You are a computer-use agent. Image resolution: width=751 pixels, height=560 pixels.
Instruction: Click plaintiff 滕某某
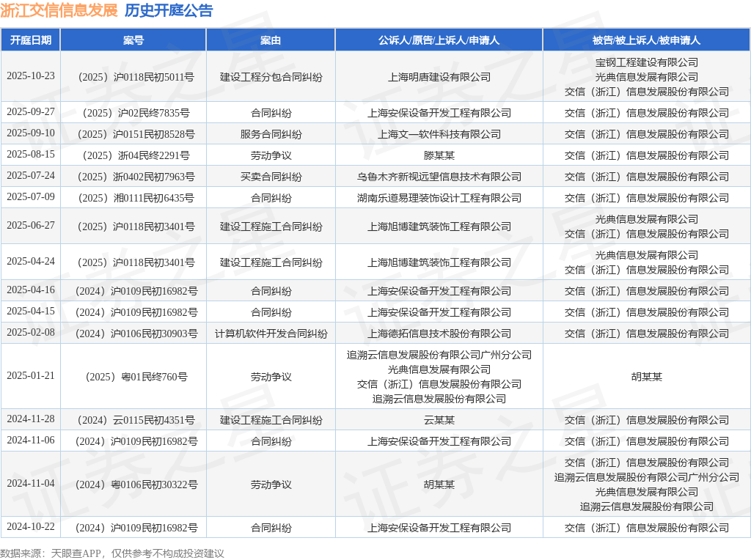439,155
